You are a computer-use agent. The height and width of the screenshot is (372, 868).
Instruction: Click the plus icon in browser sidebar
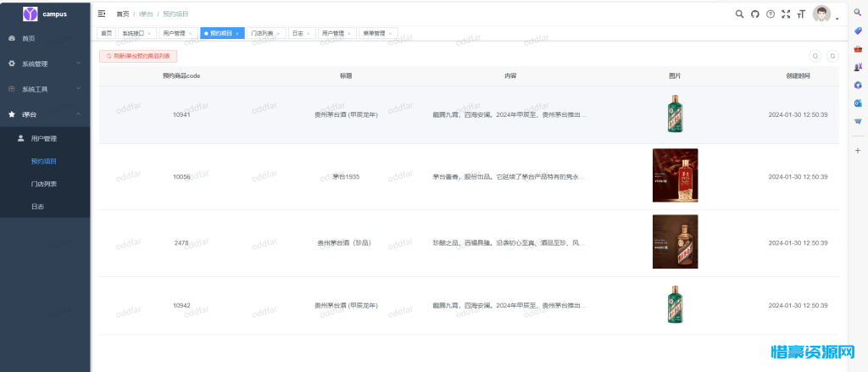coord(858,151)
